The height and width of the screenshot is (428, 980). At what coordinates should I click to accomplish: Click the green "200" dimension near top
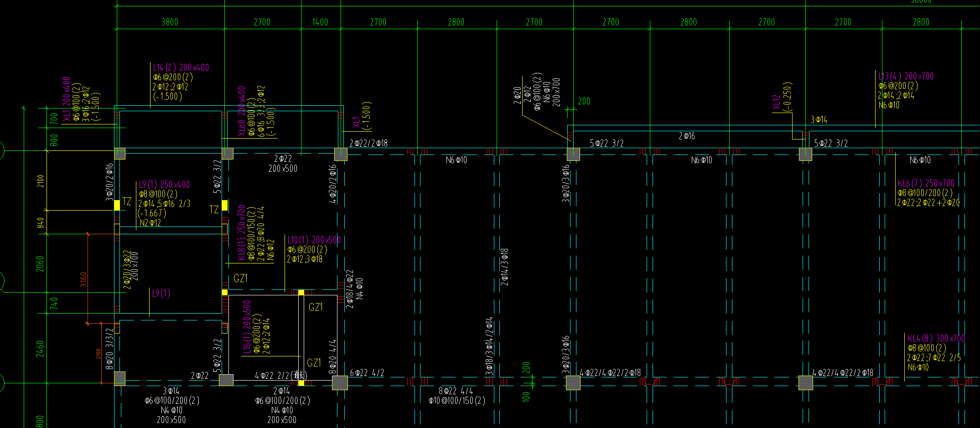[x=584, y=101]
